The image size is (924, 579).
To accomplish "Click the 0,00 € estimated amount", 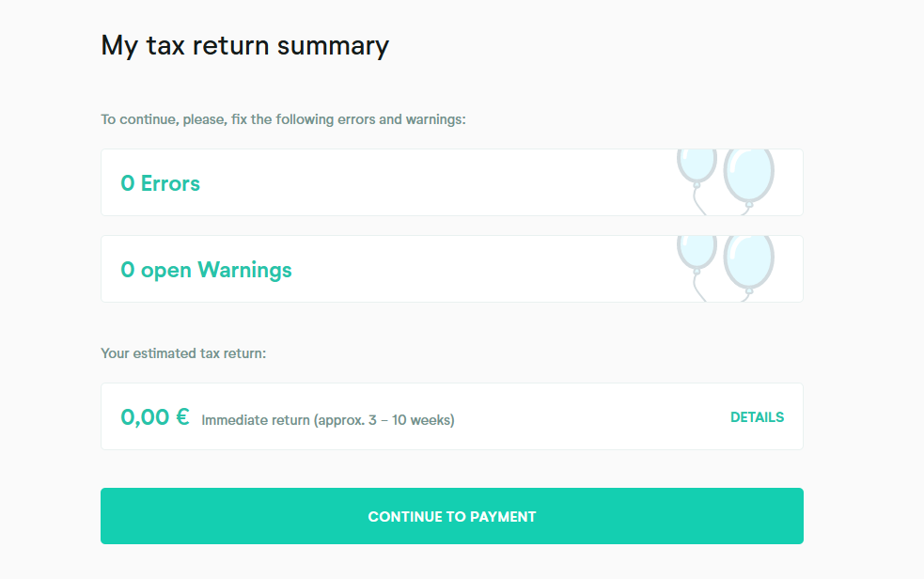I will [155, 417].
